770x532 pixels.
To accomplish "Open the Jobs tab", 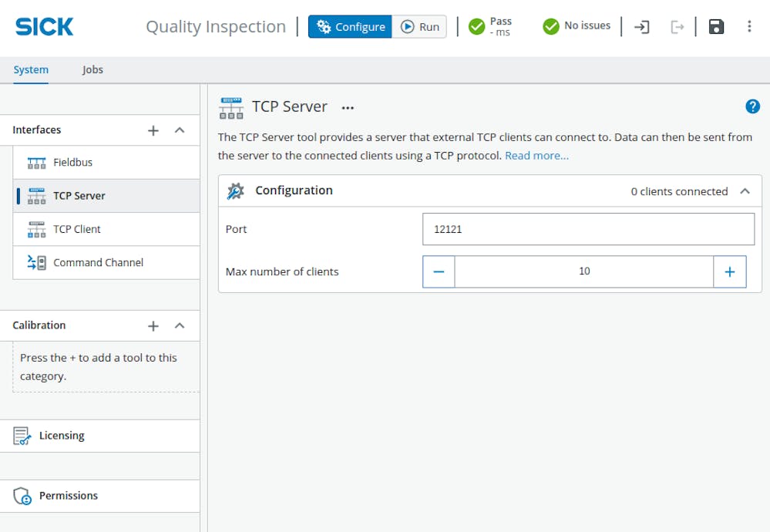I will (92, 69).
